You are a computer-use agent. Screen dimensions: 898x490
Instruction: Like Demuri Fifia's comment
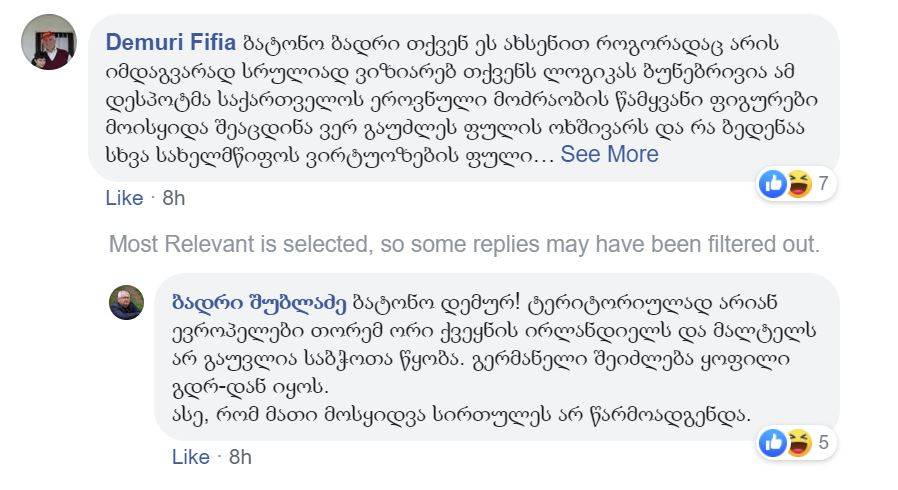pos(124,198)
